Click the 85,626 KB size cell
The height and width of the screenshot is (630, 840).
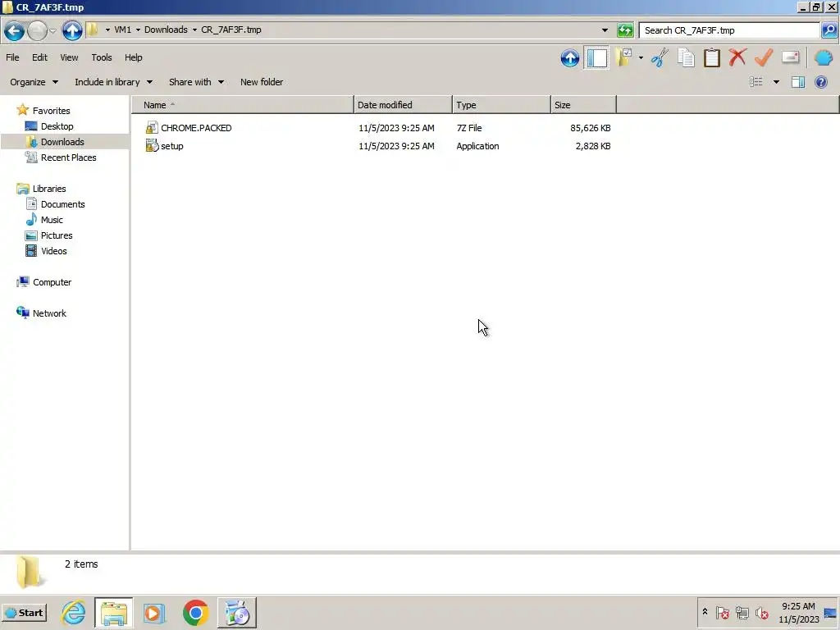coord(591,128)
